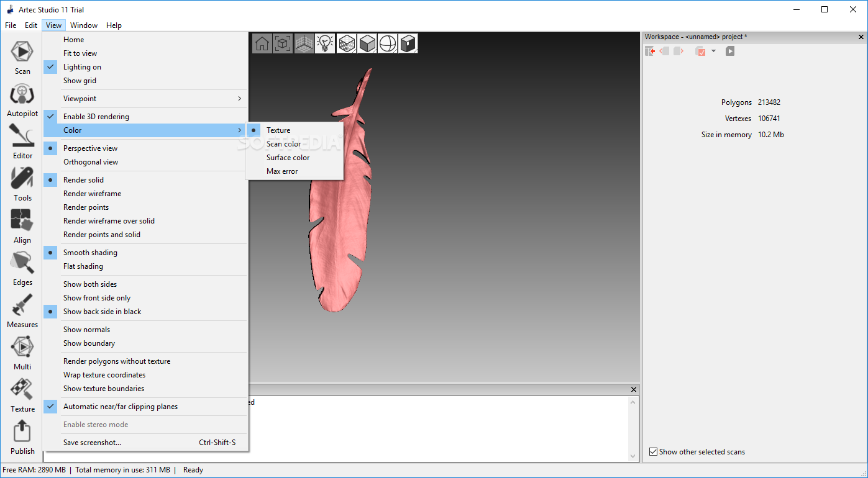Close the Workspace panel
Image resolution: width=868 pixels, height=478 pixels.
coord(860,37)
